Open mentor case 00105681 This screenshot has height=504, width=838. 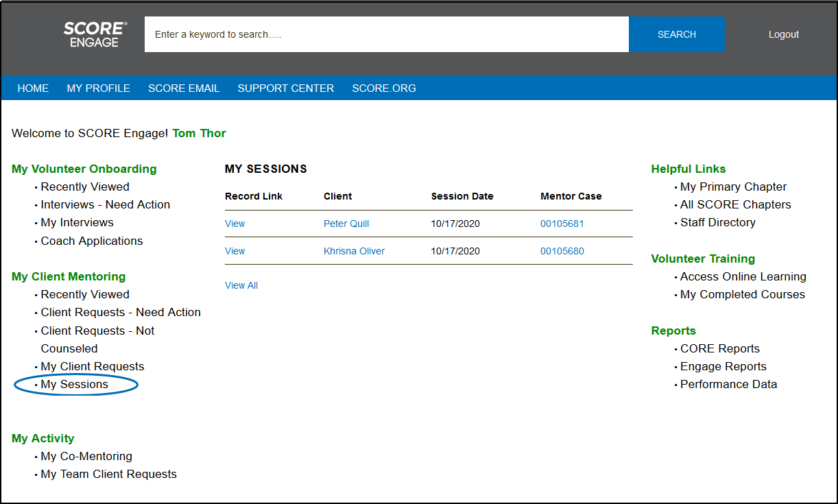pyautogui.click(x=562, y=224)
